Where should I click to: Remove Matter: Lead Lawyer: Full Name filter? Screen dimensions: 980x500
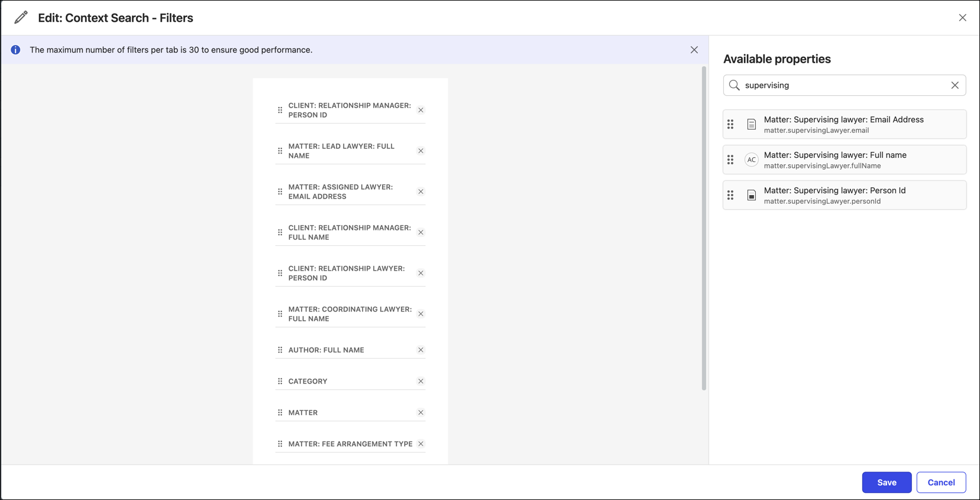[x=421, y=151]
